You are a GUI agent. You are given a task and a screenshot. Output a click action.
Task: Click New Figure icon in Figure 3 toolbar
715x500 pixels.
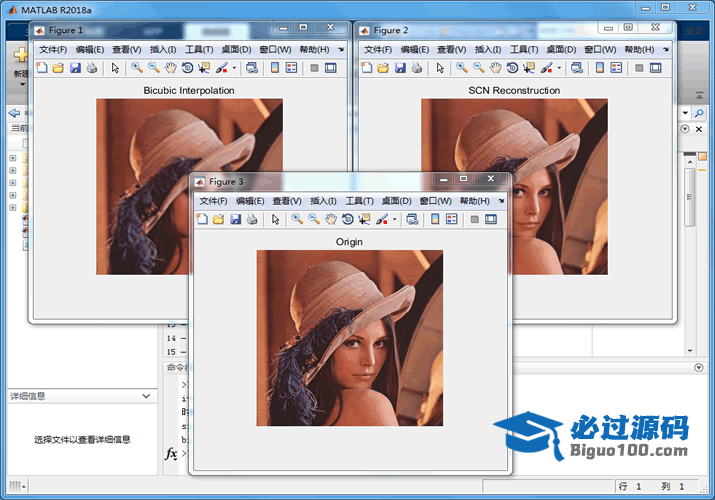pos(202,219)
